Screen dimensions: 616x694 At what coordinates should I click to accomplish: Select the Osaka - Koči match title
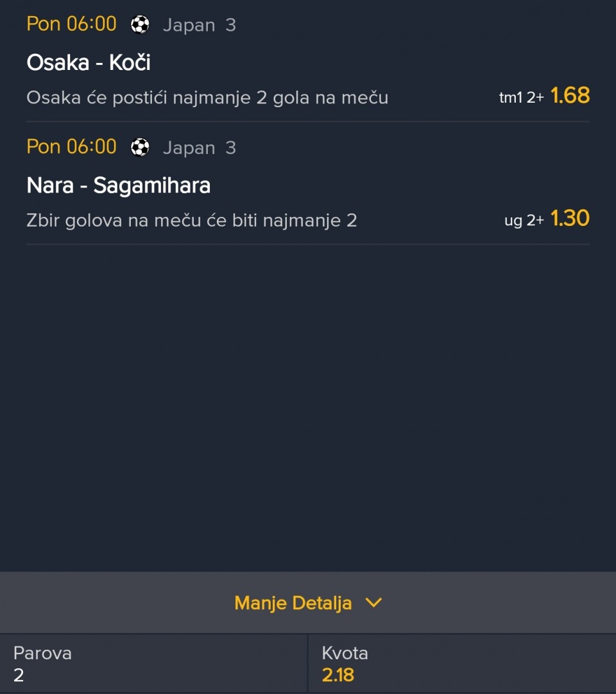pos(89,62)
